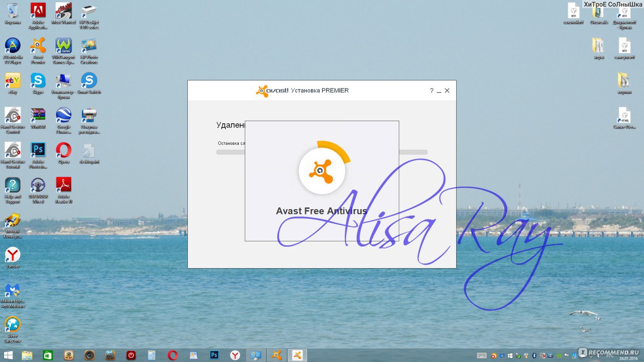This screenshot has width=644, height=362.
Task: Switch to Photoshop in the taskbar
Action: (x=214, y=356)
